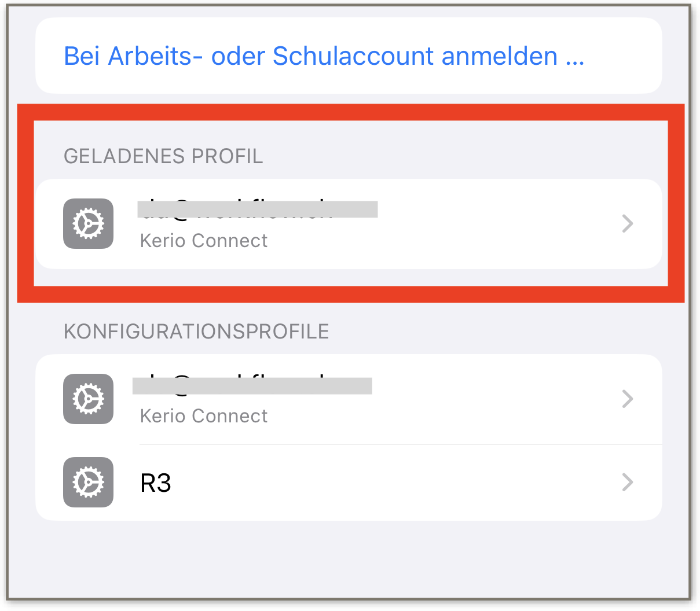The height and width of the screenshot is (611, 700).
Task: Click the red highlight border around Geladenes Profil
Action: tap(351, 112)
